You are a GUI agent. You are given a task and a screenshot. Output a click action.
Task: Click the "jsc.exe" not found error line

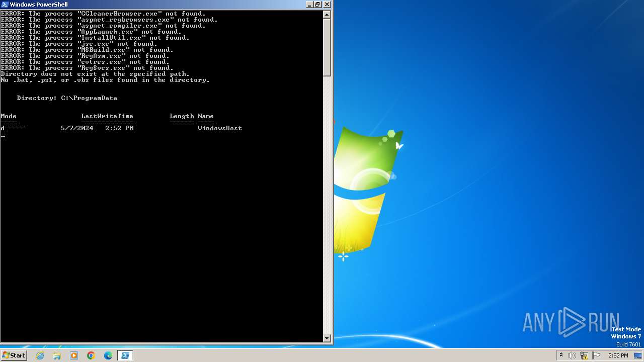coord(79,44)
